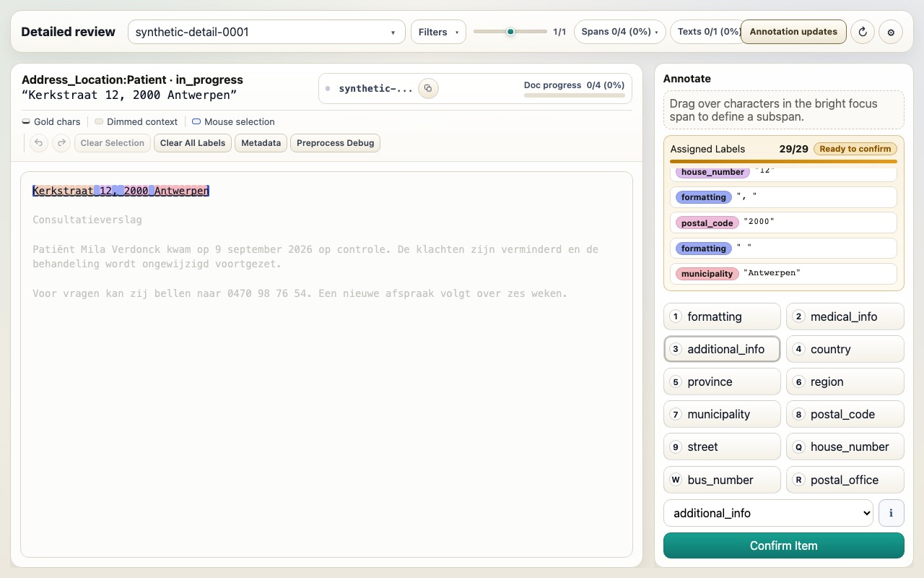This screenshot has width=924, height=578.
Task: Click the Clear All Labels button
Action: point(193,143)
